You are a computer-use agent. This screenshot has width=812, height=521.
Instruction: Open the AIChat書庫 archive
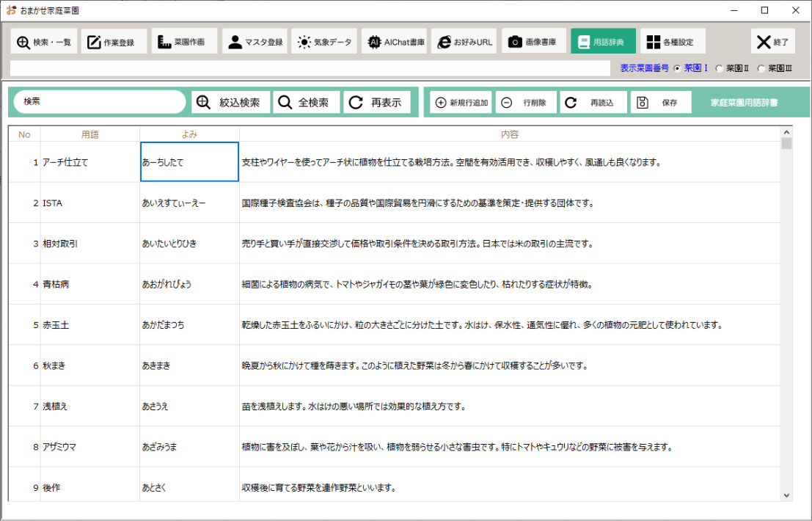coord(395,41)
